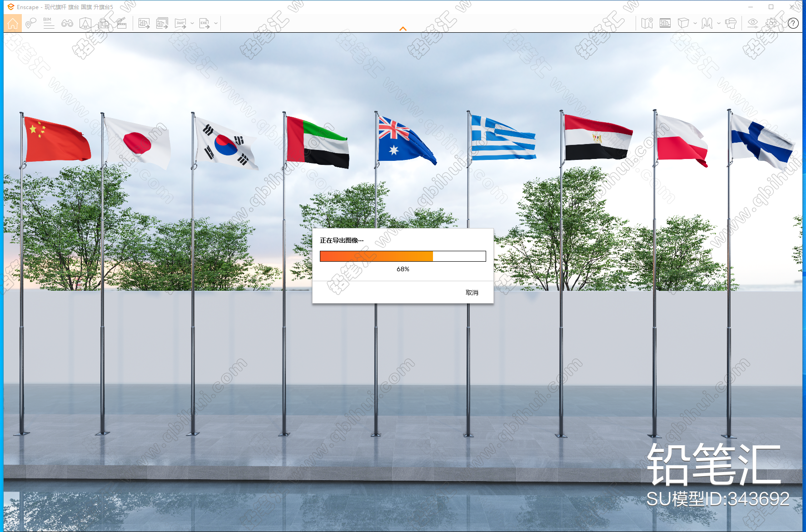Toggle the Projection cube icon
Screen dimensions: 806x532
pyautogui.click(x=683, y=23)
